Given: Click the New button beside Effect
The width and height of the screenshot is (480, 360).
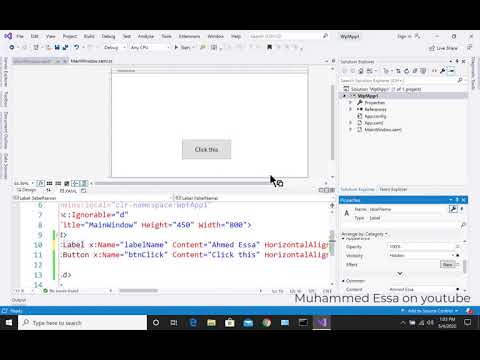Looking at the screenshot, I should tap(448, 265).
